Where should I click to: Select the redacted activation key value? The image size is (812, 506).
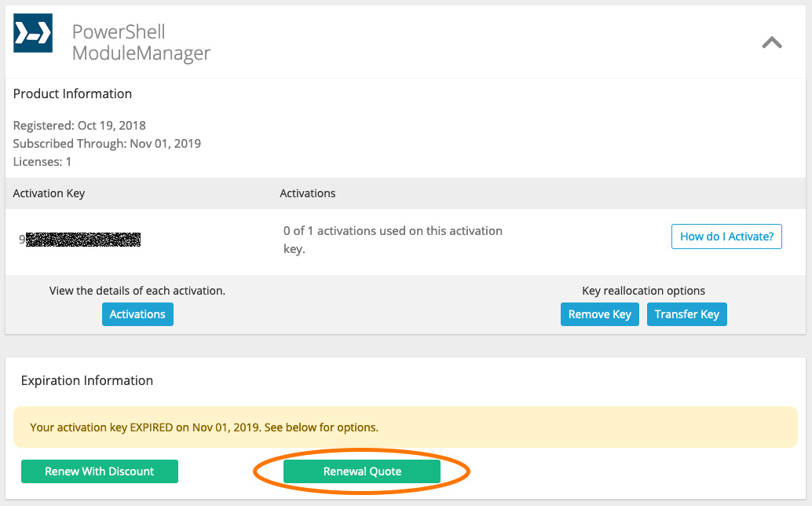pos(80,240)
